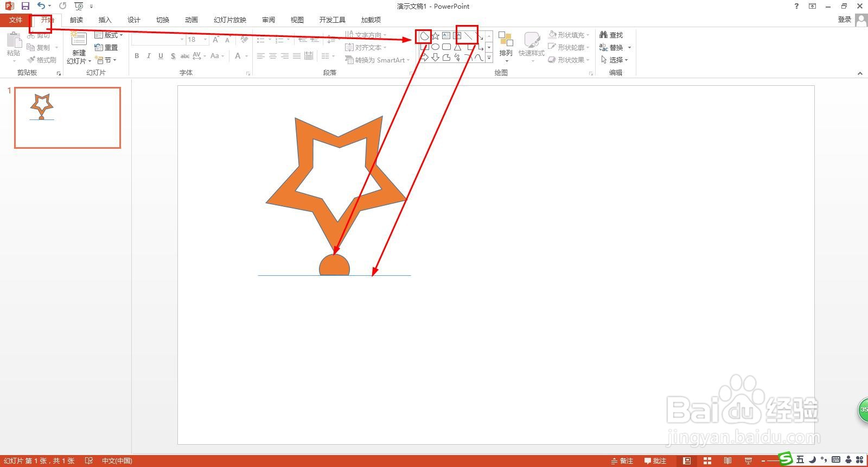Choose the rounded rectangle shape
This screenshot has width=868, height=467.
(446, 47)
